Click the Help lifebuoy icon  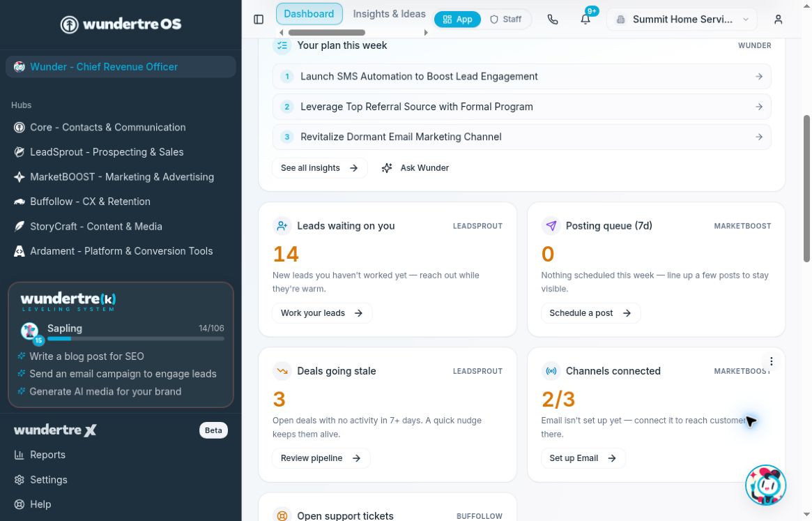19,504
